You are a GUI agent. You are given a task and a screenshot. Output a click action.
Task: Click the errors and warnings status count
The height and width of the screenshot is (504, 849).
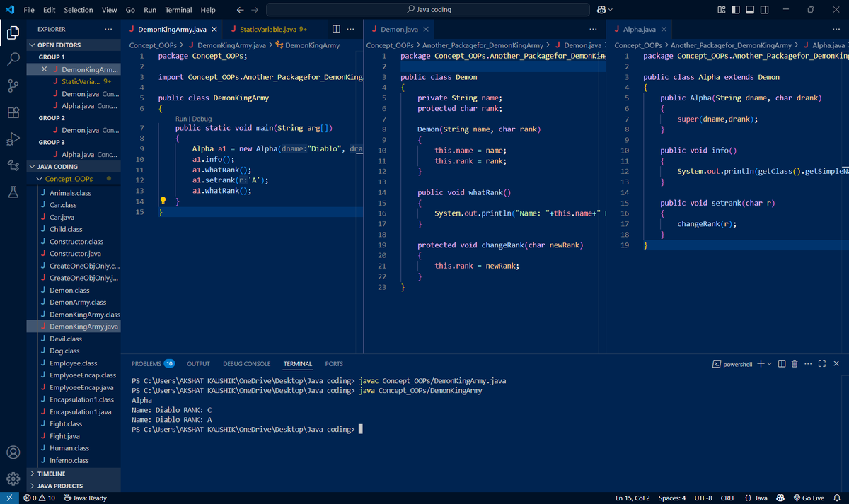(x=40, y=498)
